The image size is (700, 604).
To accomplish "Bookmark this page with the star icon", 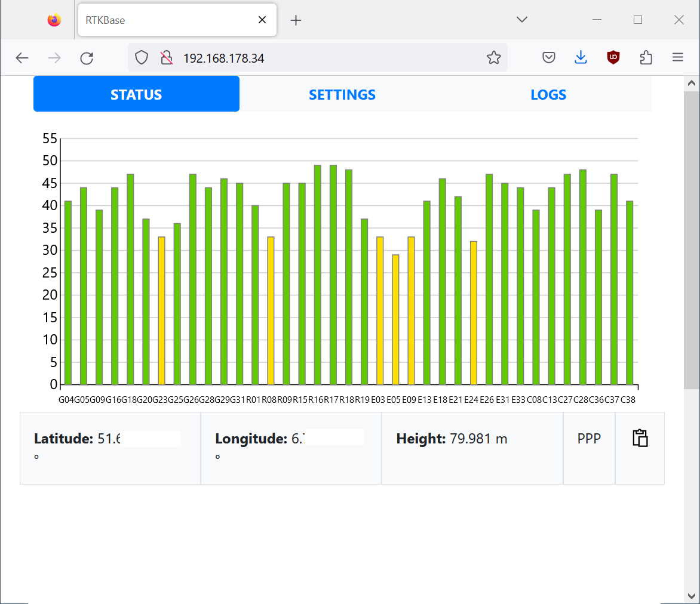I will pos(493,58).
